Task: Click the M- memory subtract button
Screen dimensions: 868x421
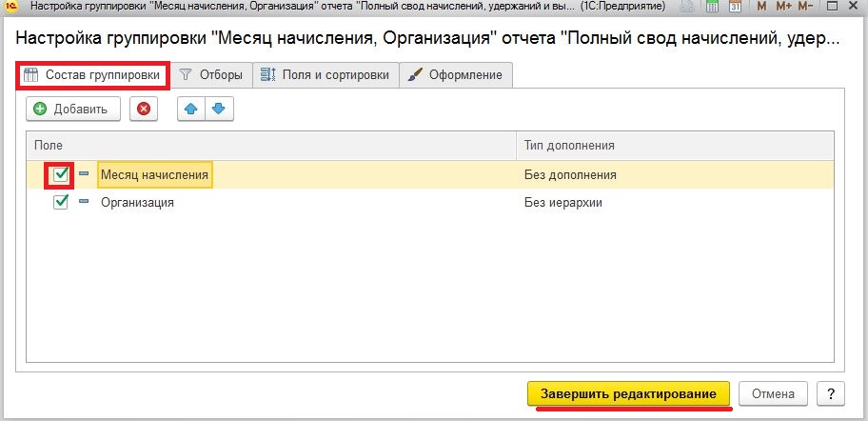Action: [805, 8]
